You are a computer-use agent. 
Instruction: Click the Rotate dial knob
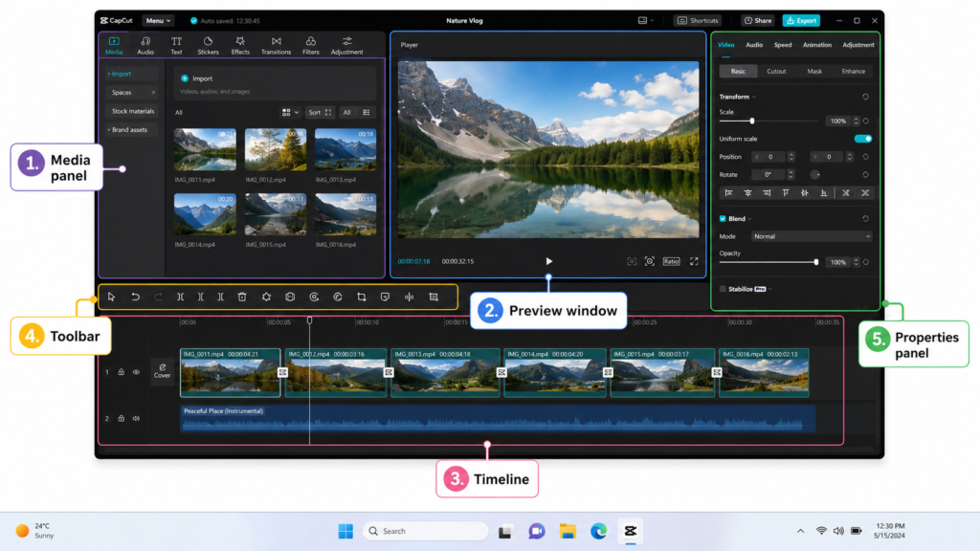tap(815, 175)
